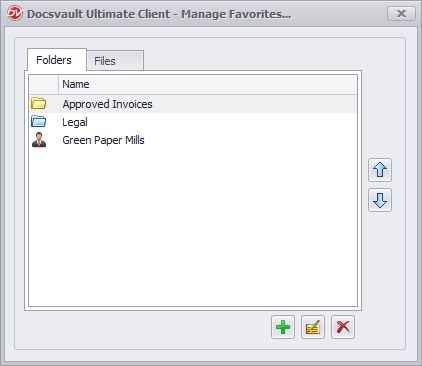Select the Green Paper Mills entry
The width and height of the screenshot is (422, 366).
(x=193, y=140)
